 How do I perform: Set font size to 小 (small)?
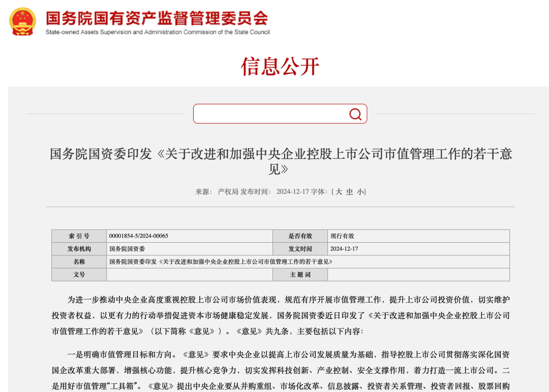[x=360, y=192]
